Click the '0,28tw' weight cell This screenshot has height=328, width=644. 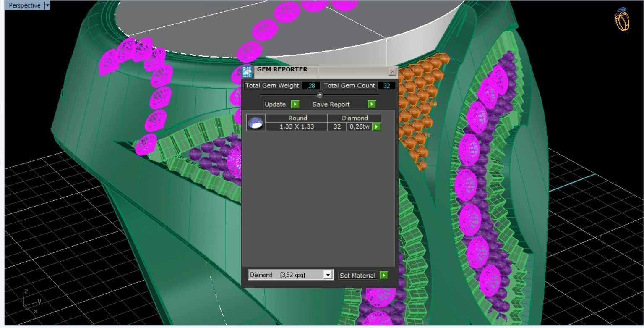(360, 126)
